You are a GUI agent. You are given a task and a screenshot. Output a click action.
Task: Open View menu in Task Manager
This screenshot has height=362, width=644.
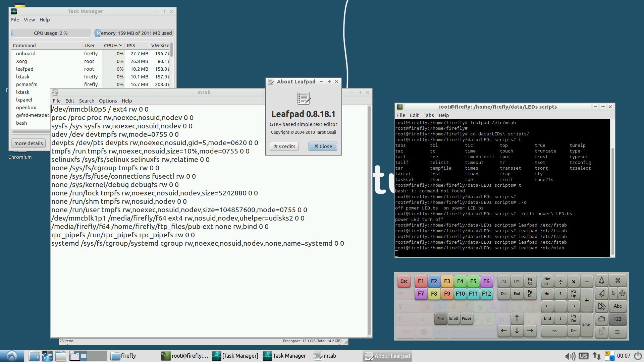pos(29,20)
